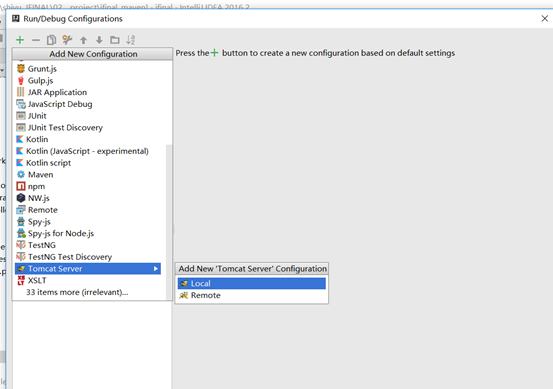Click the Add New Configuration list scrollbar
Viewport: 553px width, 389px height.
[169, 222]
